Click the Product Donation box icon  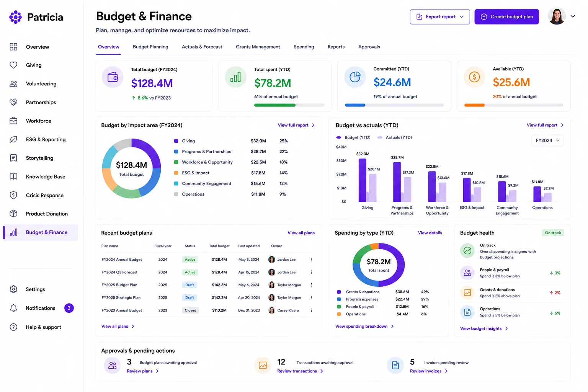13,214
